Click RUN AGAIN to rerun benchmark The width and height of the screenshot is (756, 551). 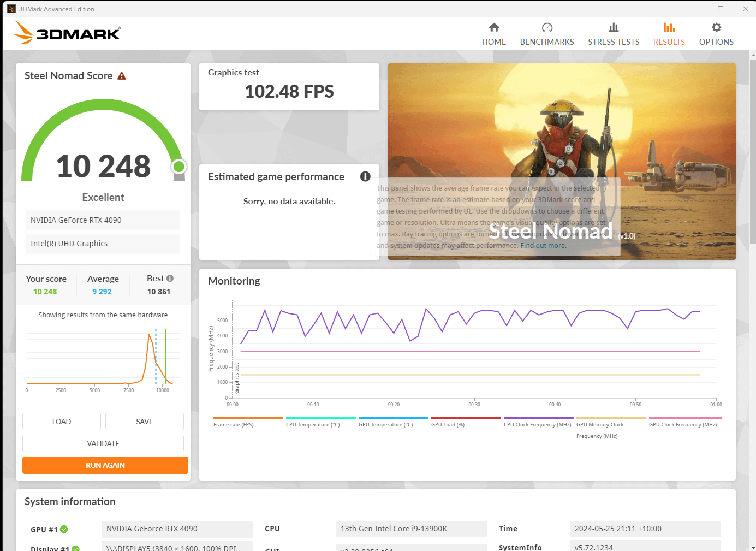pos(105,465)
